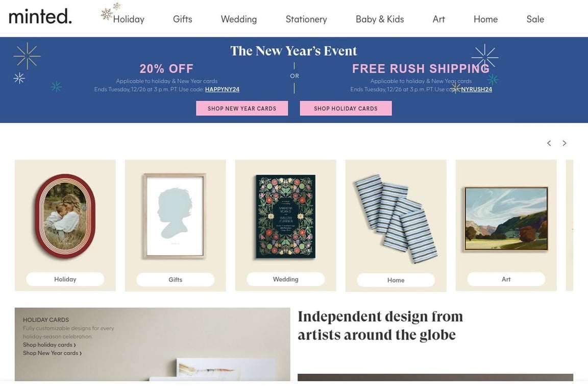The image size is (588, 392).
Task: Open the Sale menu item
Action: [x=535, y=19]
